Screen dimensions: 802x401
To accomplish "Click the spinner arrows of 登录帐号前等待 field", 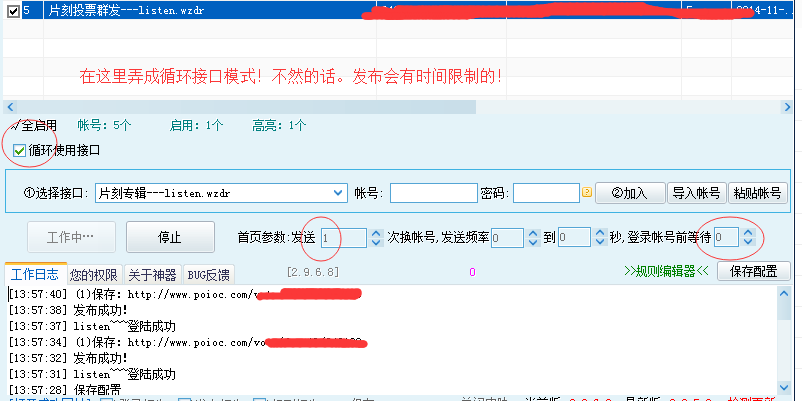I will (749, 237).
